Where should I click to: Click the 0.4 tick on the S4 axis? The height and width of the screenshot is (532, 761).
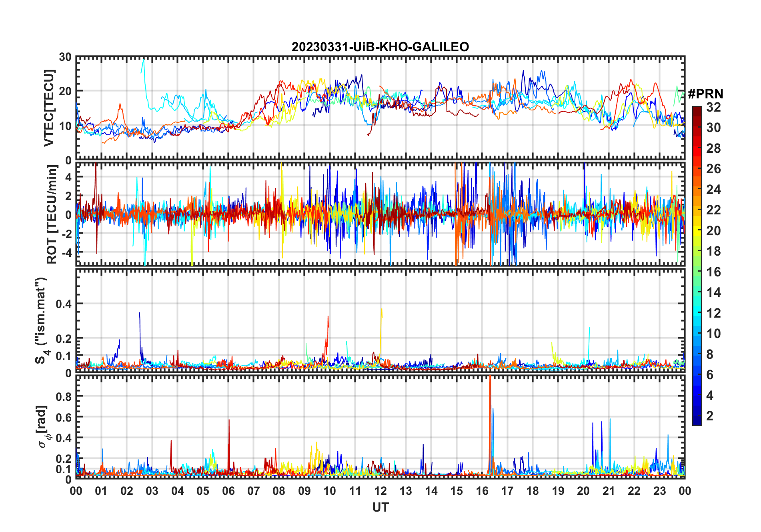click(64, 304)
